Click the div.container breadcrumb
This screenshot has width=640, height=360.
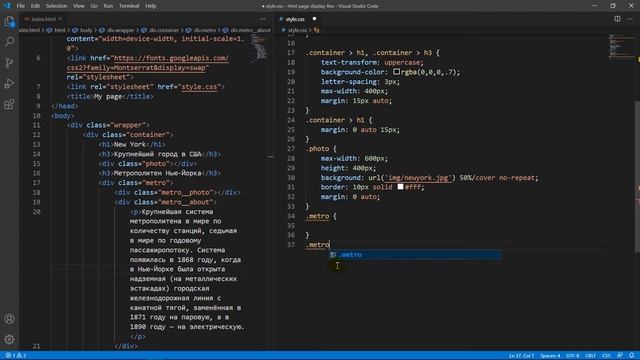coord(164,30)
